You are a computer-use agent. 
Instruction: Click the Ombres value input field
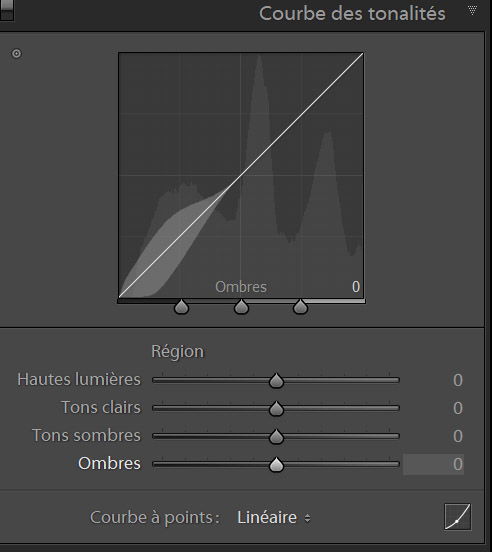click(433, 464)
